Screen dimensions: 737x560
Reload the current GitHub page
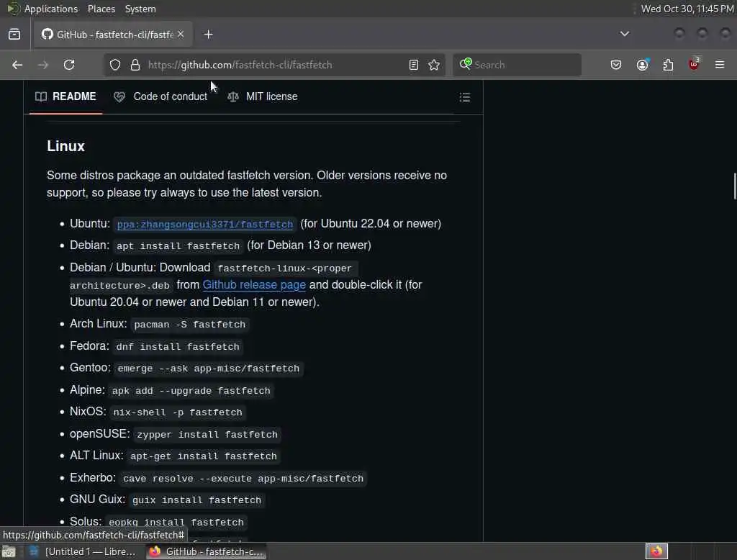(x=69, y=65)
